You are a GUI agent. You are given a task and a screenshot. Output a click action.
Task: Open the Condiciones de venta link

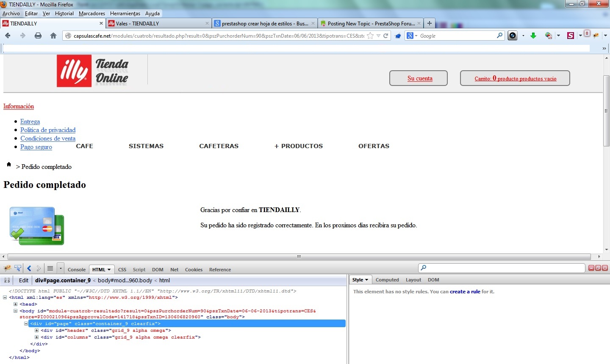pyautogui.click(x=48, y=138)
